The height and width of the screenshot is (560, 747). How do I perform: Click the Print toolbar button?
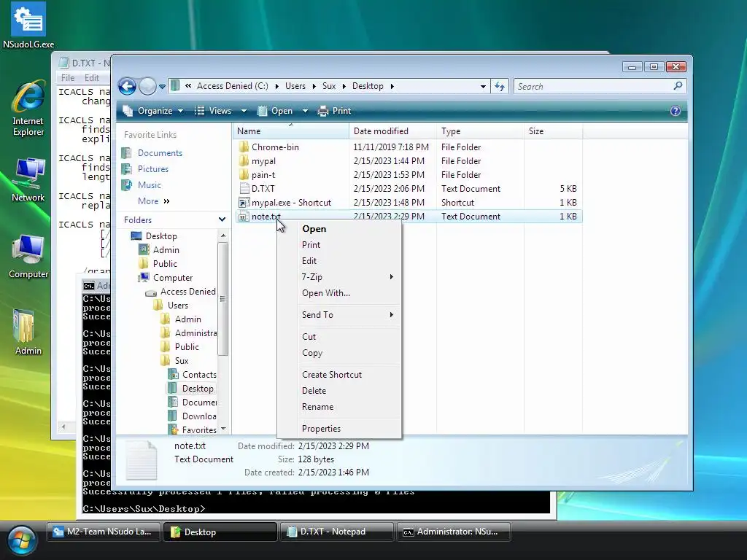(x=334, y=111)
